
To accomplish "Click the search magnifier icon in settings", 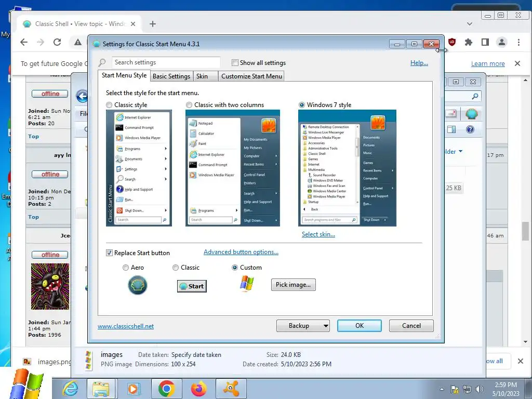I will tap(102, 62).
